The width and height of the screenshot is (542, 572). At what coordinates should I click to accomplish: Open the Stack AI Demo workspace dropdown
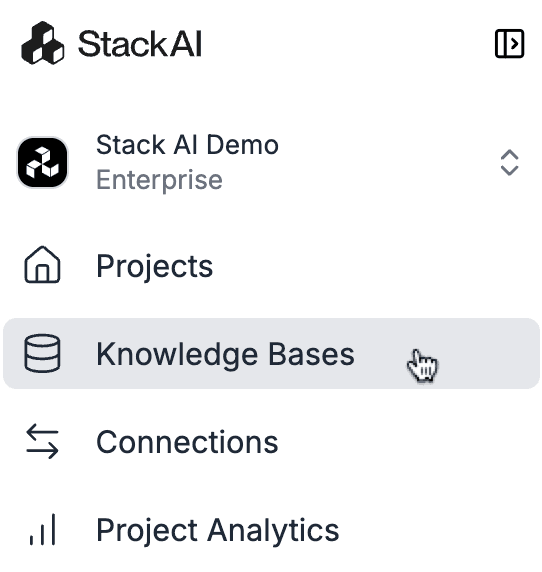click(x=271, y=162)
